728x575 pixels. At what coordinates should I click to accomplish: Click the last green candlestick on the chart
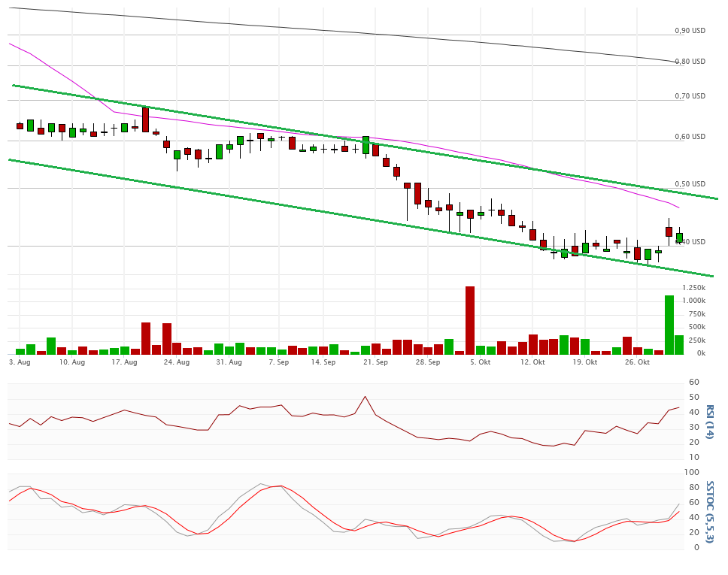pyautogui.click(x=679, y=238)
